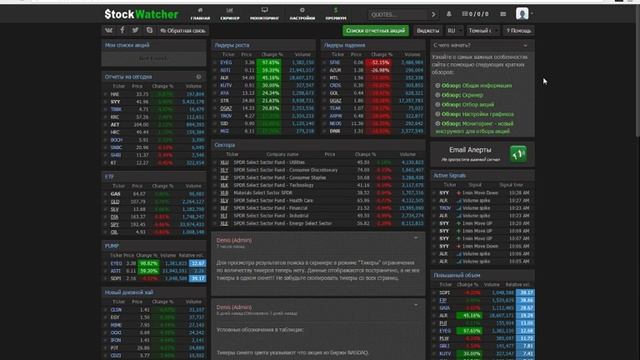Click the green Email Алерты icon
The height and width of the screenshot is (360, 640).
coord(518,154)
